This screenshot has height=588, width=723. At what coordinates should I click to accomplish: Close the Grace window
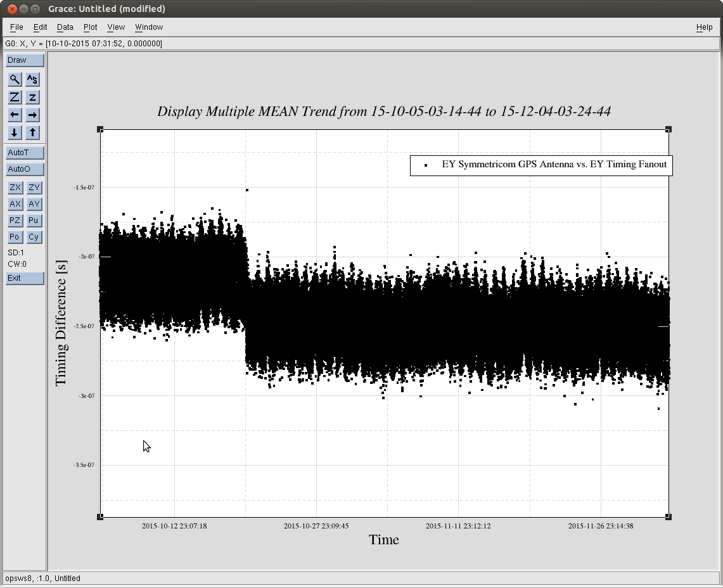13,9
